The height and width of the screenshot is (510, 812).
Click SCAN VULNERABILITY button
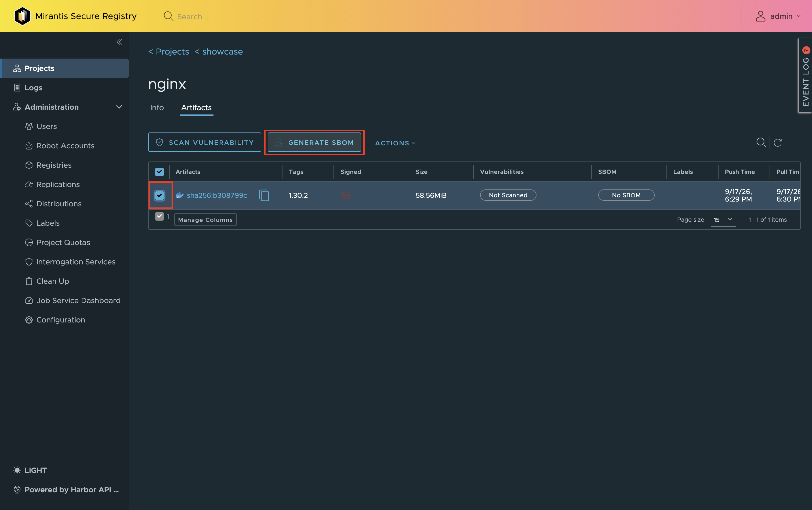pyautogui.click(x=205, y=142)
